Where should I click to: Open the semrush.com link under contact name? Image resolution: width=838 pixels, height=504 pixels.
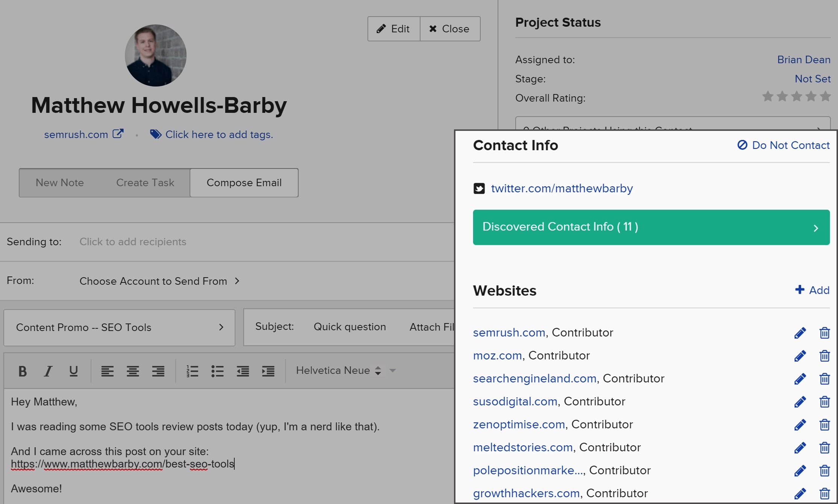tap(76, 134)
